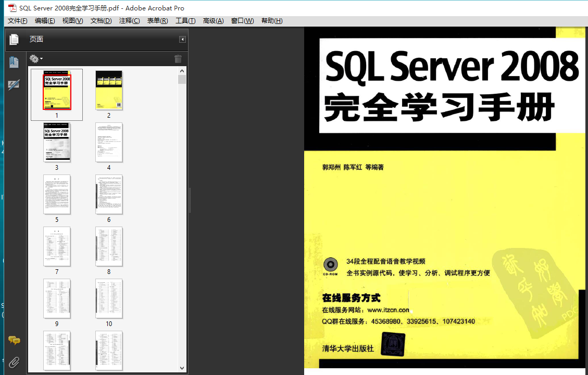Click the 在线服务方式 heading

352,298
